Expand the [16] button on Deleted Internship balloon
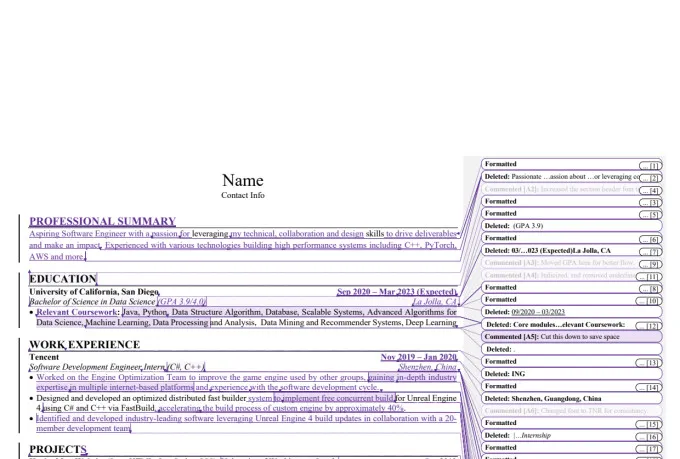 click(x=649, y=437)
